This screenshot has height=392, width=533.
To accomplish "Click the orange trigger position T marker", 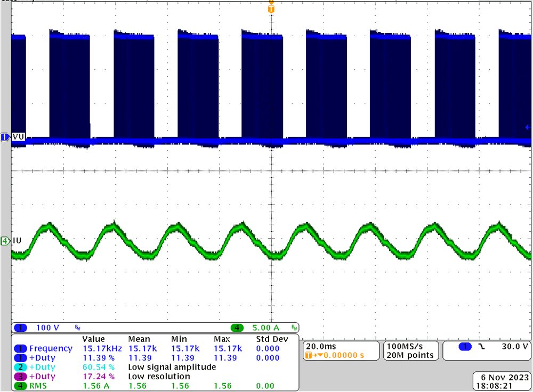I will (271, 9).
